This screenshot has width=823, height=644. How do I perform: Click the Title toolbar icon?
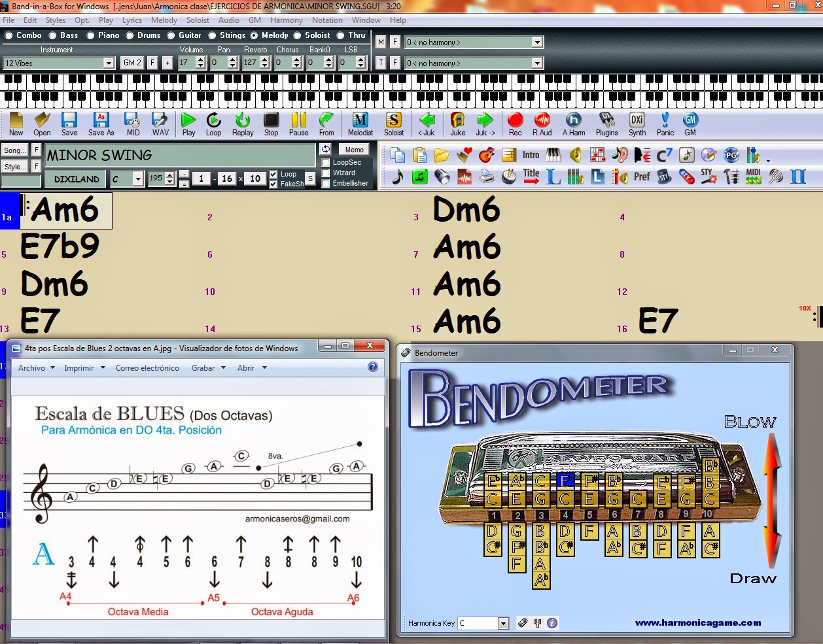point(531,177)
